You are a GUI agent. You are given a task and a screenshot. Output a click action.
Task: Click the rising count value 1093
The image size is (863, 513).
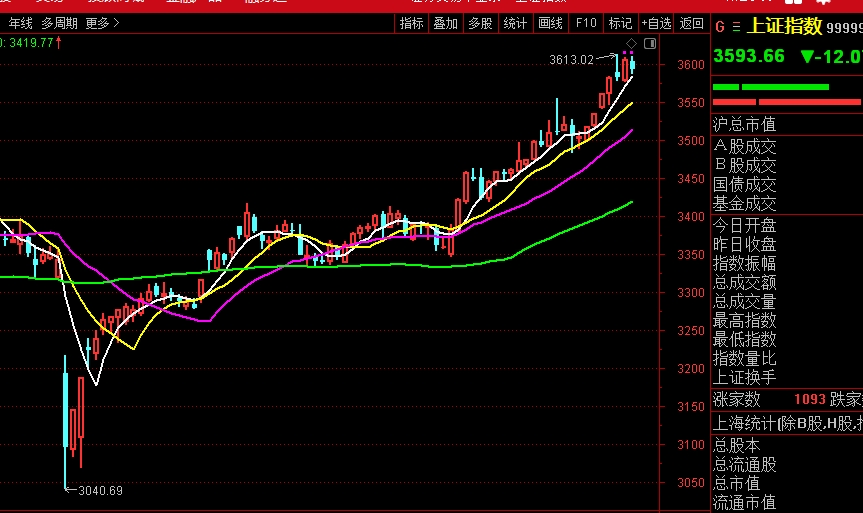click(810, 400)
